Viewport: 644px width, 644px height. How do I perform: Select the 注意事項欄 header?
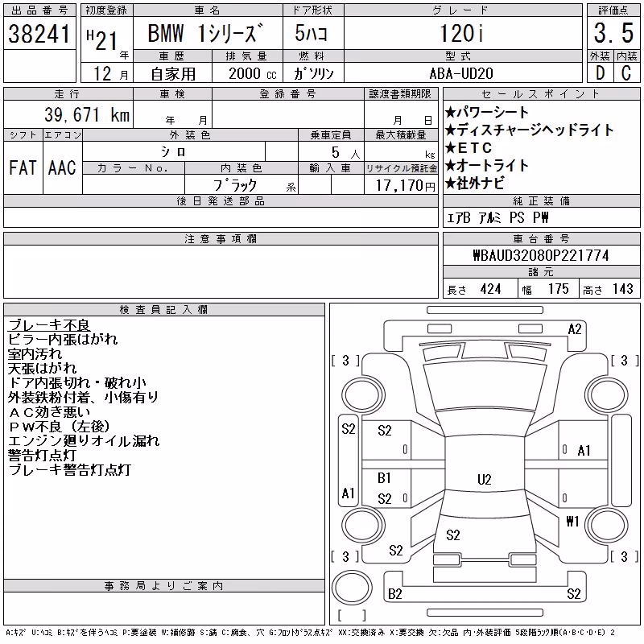(x=221, y=238)
